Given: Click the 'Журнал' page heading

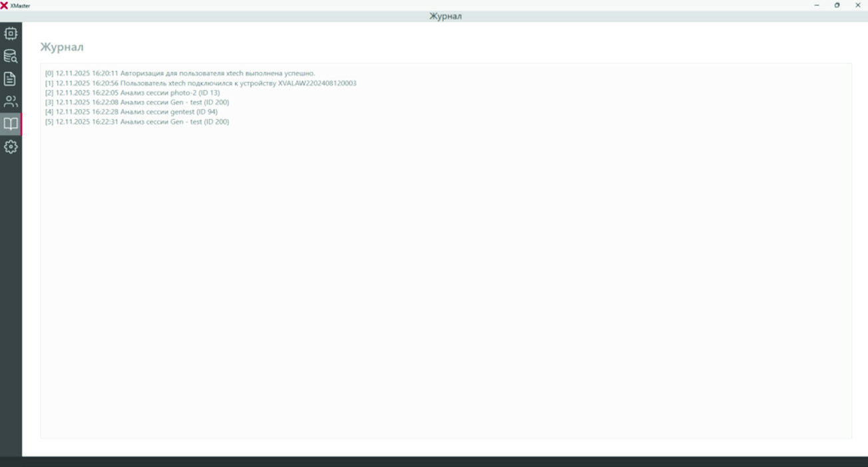Looking at the screenshot, I should click(62, 47).
